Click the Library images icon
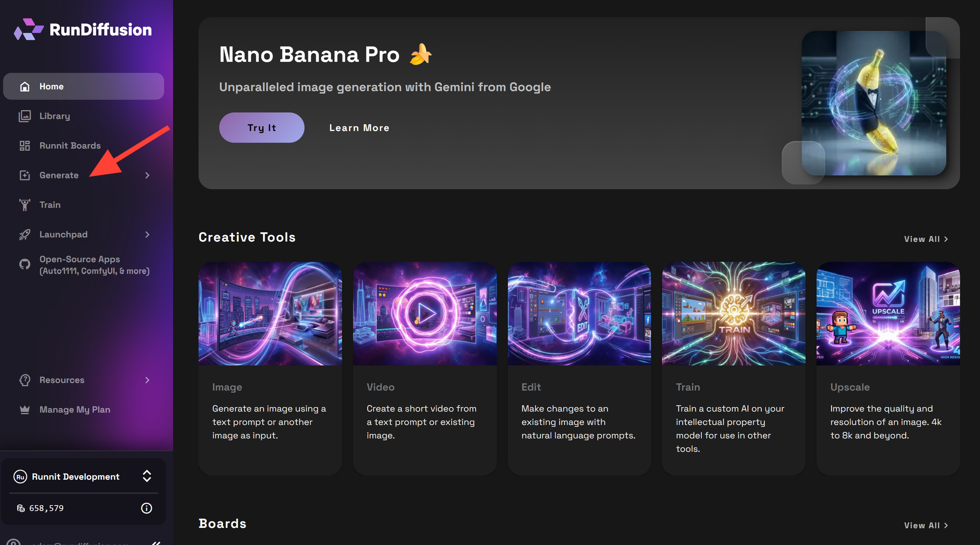This screenshot has width=980, height=545. pyautogui.click(x=24, y=116)
